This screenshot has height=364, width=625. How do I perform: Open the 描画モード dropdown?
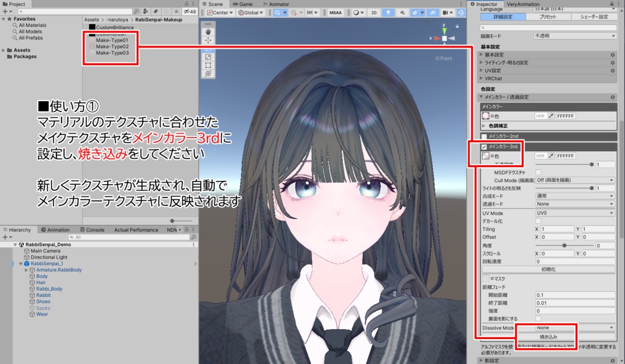(x=575, y=36)
